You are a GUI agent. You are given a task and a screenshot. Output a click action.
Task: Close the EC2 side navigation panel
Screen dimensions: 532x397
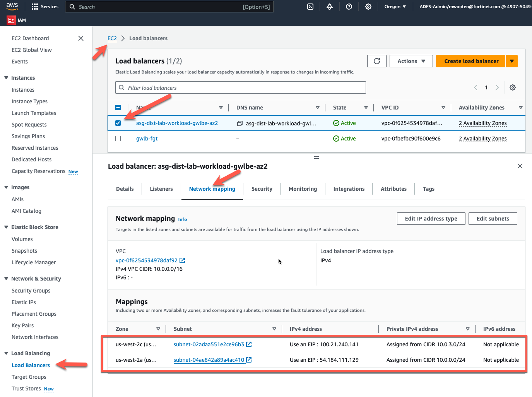tap(81, 38)
